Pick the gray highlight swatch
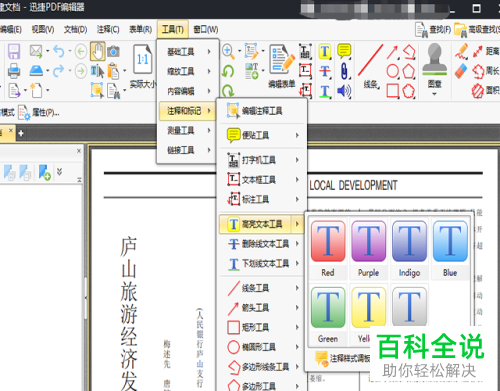500x391 pixels. pos(409,307)
